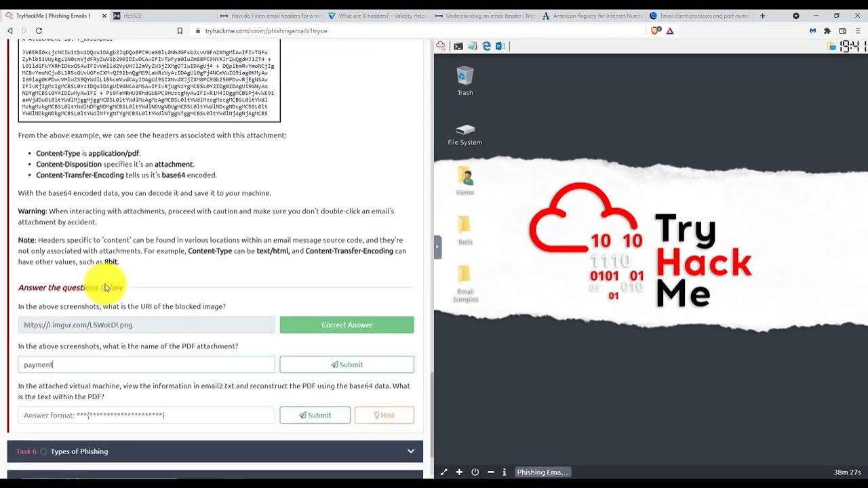Click the power icon to terminate machine

pos(475,472)
